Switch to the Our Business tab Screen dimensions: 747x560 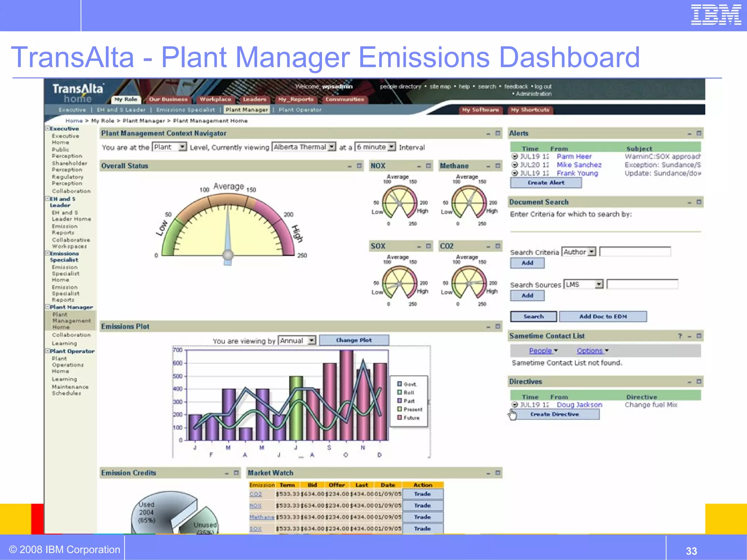[168, 99]
